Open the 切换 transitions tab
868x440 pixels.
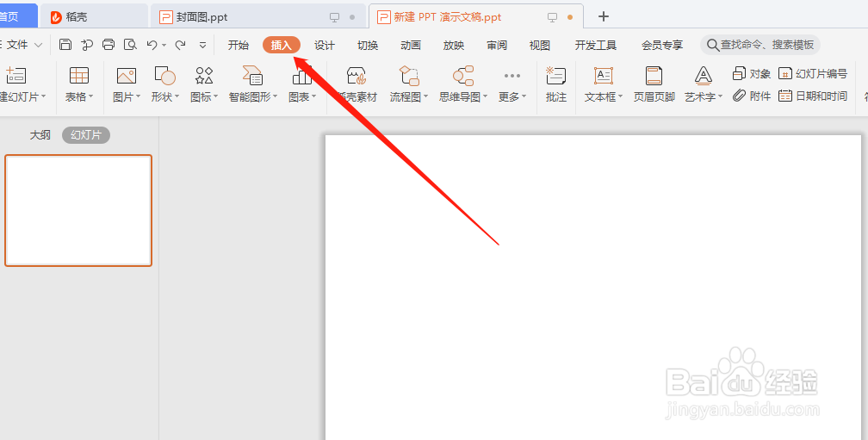coord(368,46)
